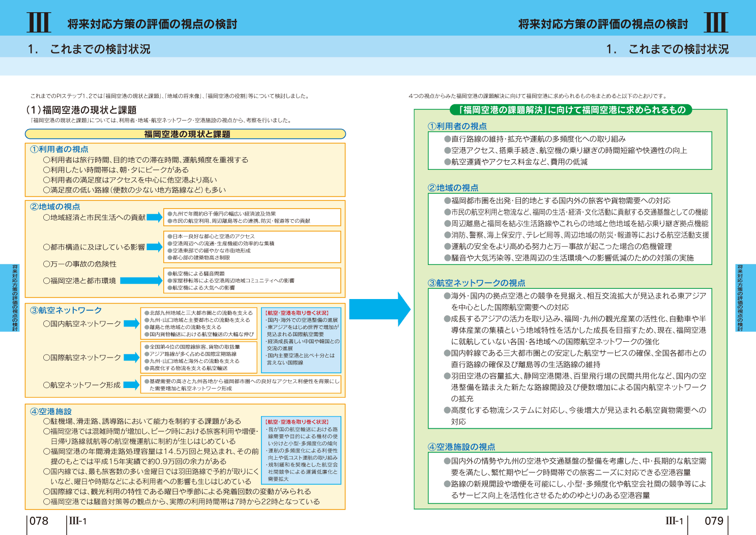Click the line 福岡空港では騒音対策等の観点から…7時から22時となっている

click(x=182, y=501)
